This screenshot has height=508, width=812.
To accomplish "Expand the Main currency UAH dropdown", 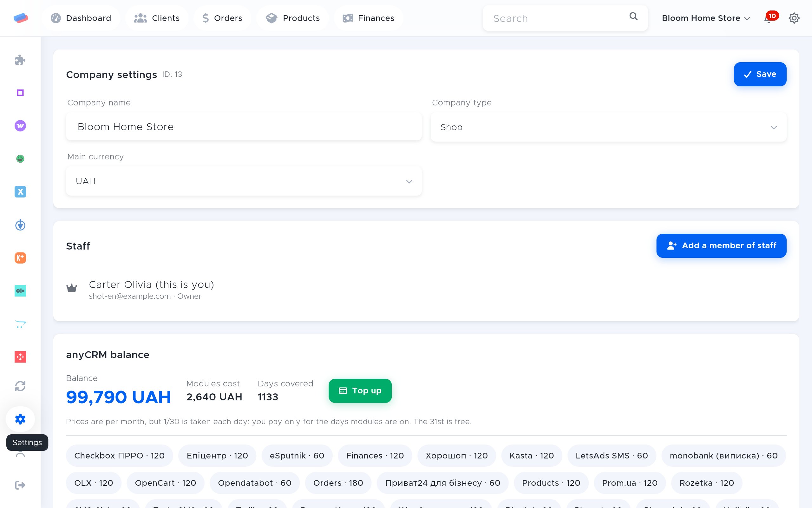I will (x=244, y=181).
